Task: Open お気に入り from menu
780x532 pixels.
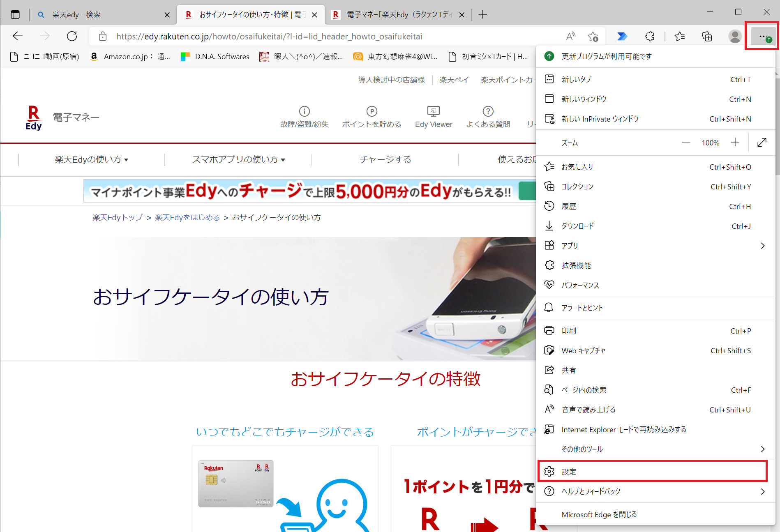Action: pos(656,167)
